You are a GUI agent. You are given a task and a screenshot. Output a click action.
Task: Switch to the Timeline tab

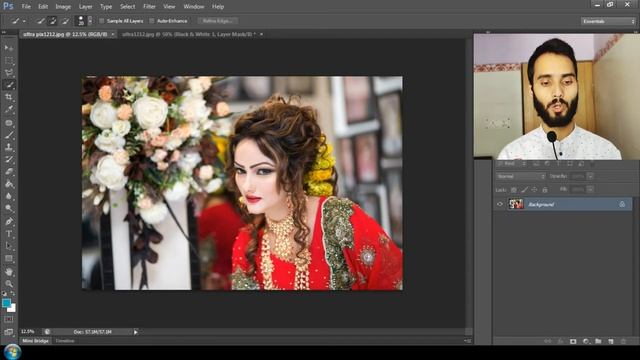[65, 341]
